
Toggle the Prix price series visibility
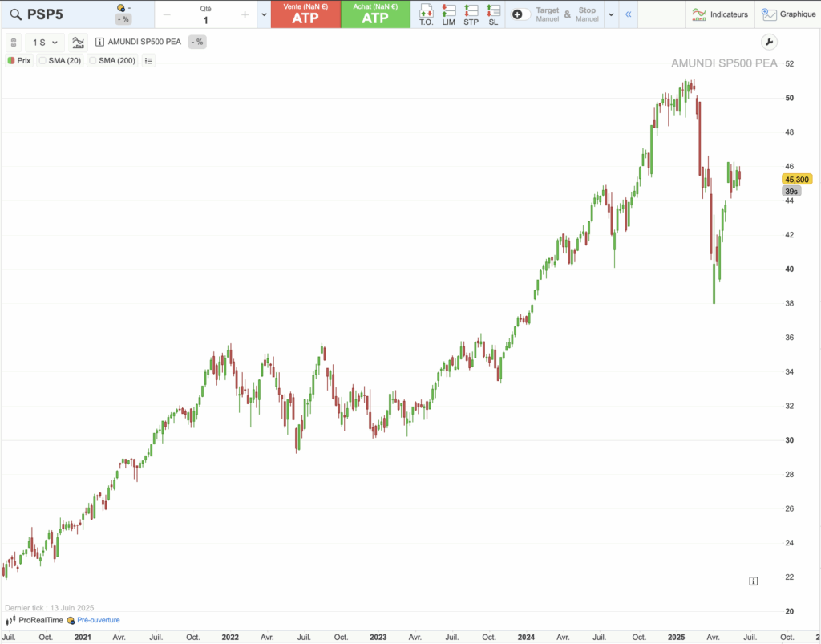[19, 61]
